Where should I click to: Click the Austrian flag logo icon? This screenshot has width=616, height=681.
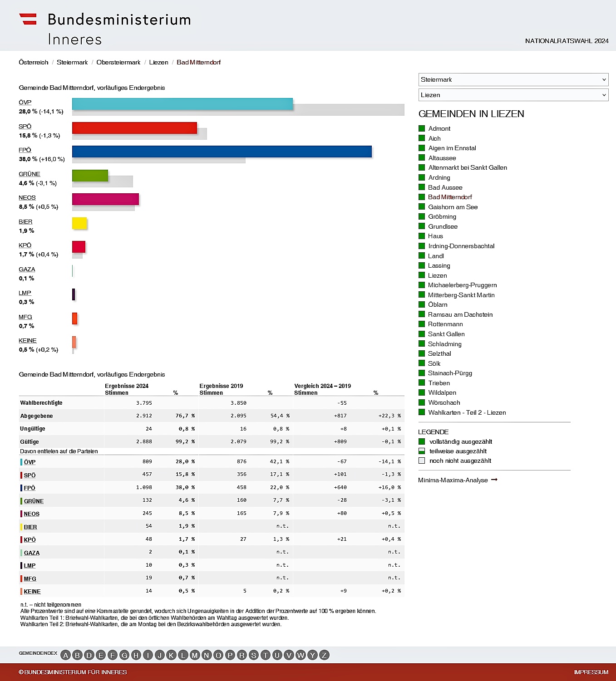(28, 19)
